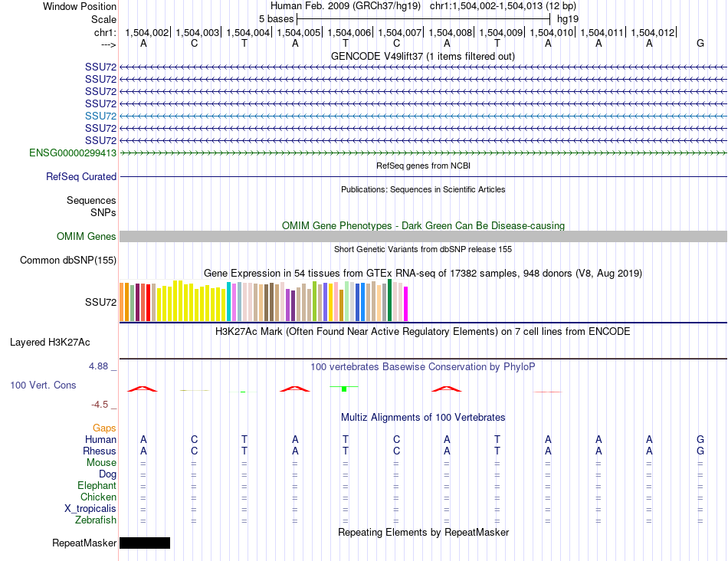Click the SSU72 label beside the GTEx bars
The image size is (728, 561).
(x=100, y=302)
